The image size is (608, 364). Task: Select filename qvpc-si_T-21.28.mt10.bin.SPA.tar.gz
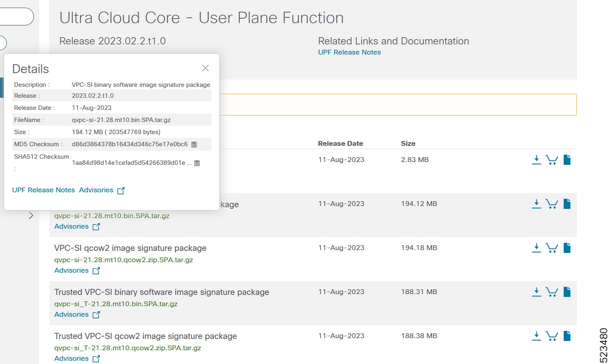tap(116, 304)
